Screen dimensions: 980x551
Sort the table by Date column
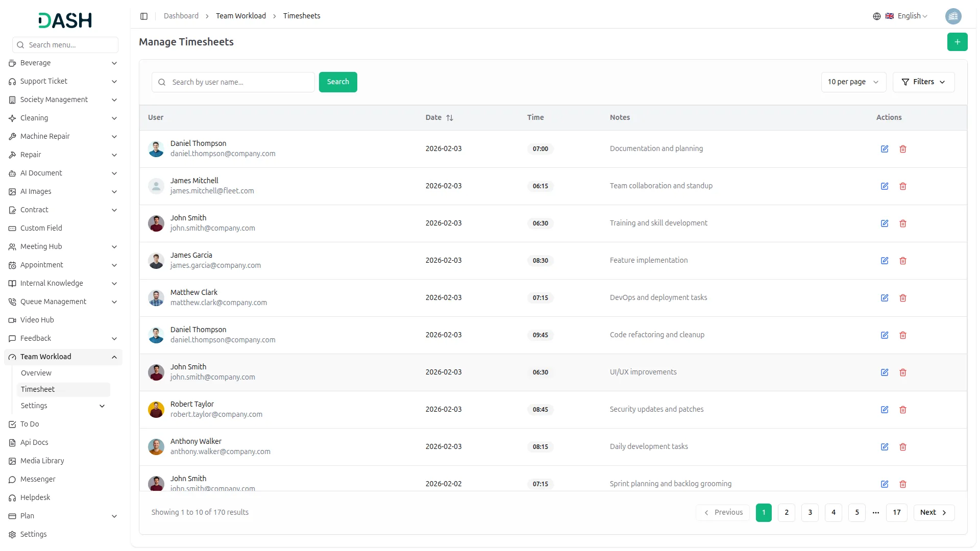click(x=439, y=117)
